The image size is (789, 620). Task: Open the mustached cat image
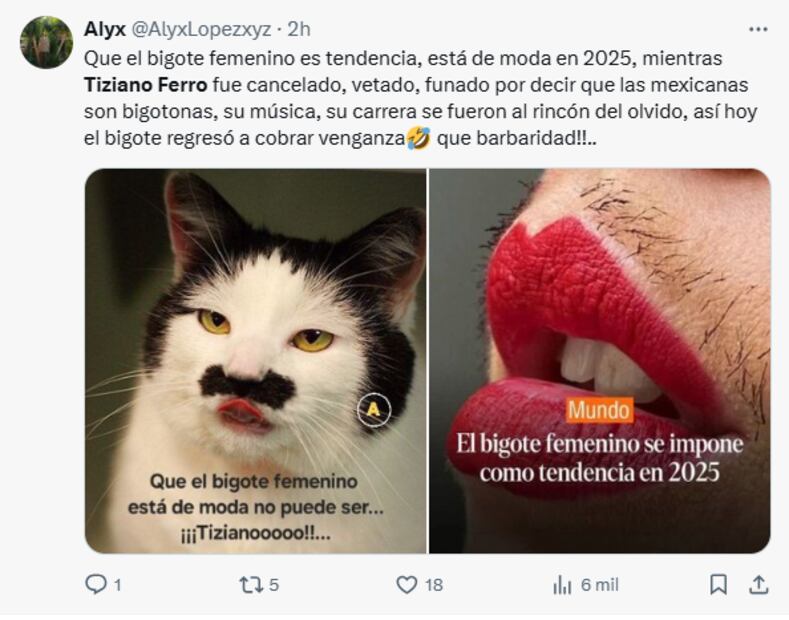click(x=256, y=361)
